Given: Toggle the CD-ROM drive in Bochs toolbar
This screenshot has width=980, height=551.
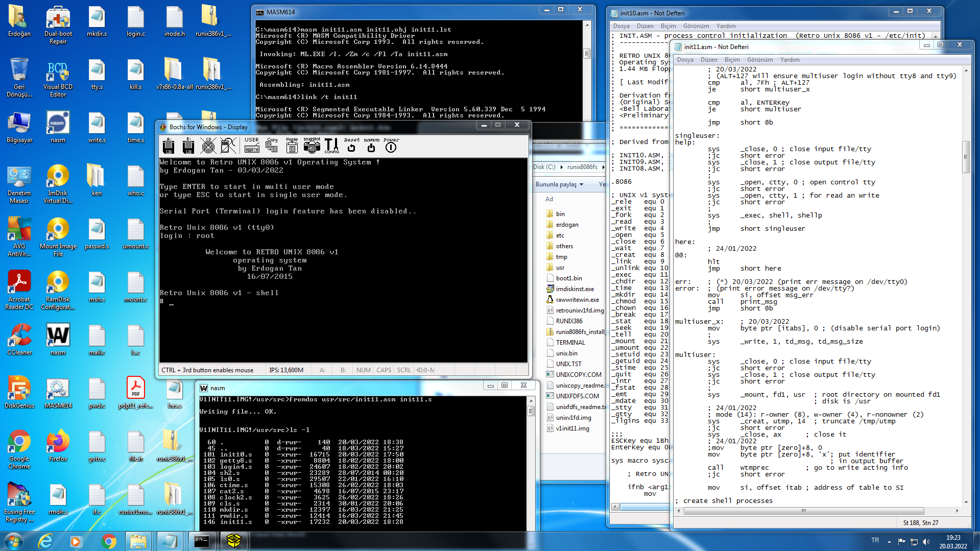Looking at the screenshot, I should pyautogui.click(x=208, y=147).
